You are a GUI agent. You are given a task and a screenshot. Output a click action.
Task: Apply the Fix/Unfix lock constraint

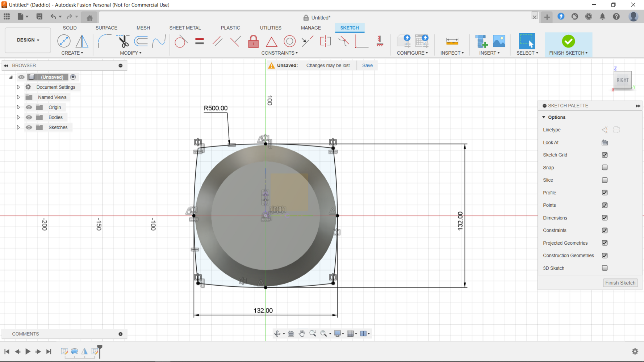coord(253,41)
